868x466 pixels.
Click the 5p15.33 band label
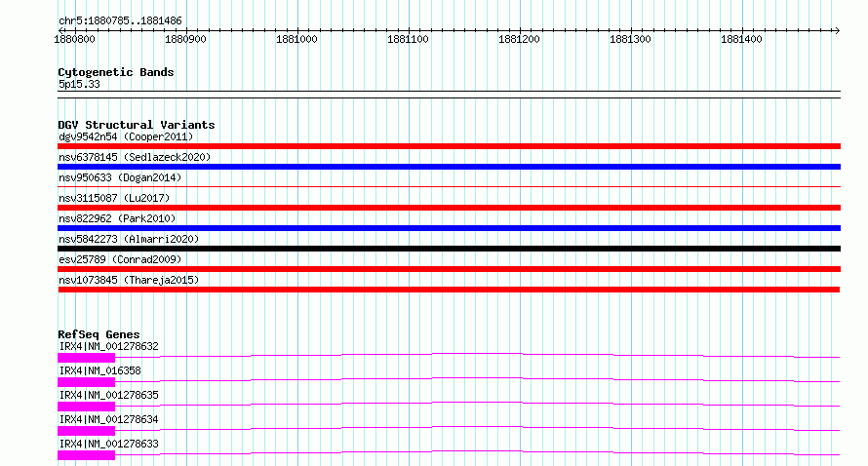tap(79, 84)
